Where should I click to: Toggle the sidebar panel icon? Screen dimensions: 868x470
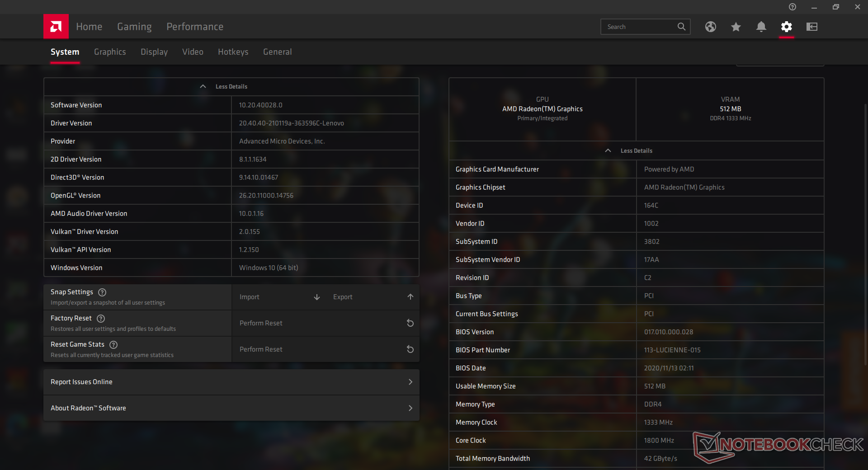[812, 27]
